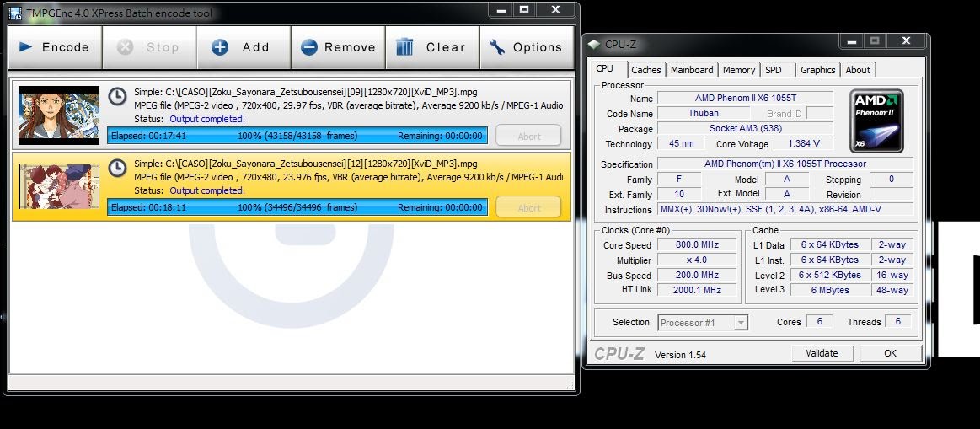
Task: Click the Encode play arrow icon
Action: [25, 47]
